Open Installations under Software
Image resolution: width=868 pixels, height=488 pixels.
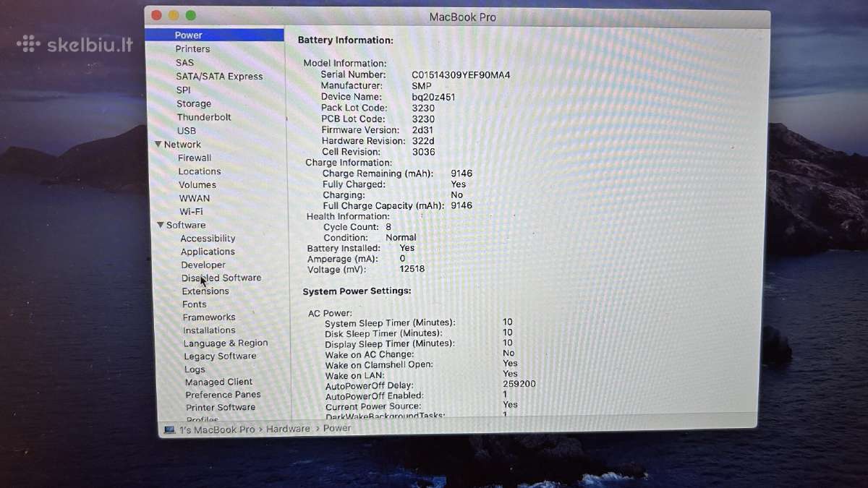[x=209, y=330]
